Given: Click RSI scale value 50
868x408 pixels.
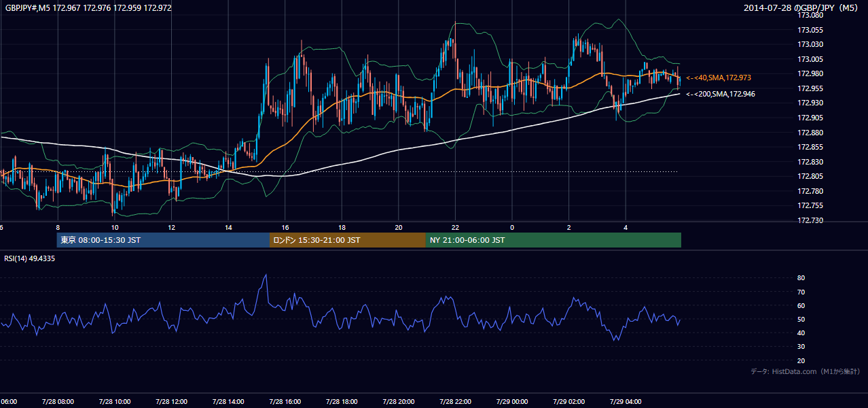Looking at the screenshot, I should click(x=801, y=320).
